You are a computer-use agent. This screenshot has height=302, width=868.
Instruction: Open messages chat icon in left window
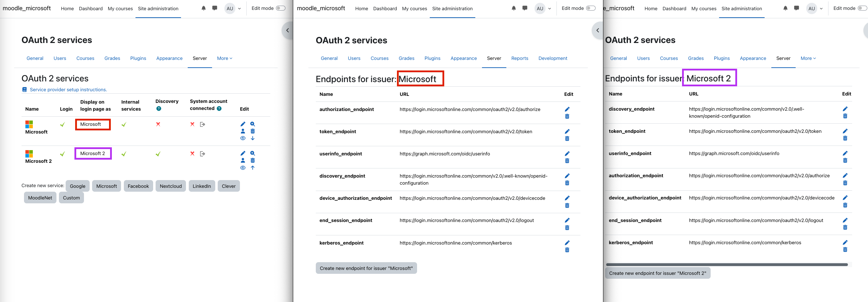pyautogui.click(x=215, y=8)
